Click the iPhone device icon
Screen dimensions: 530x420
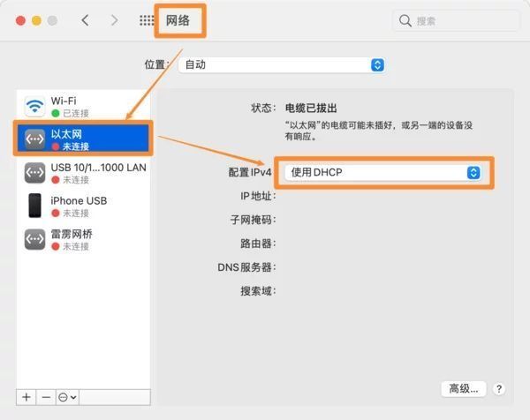34,206
